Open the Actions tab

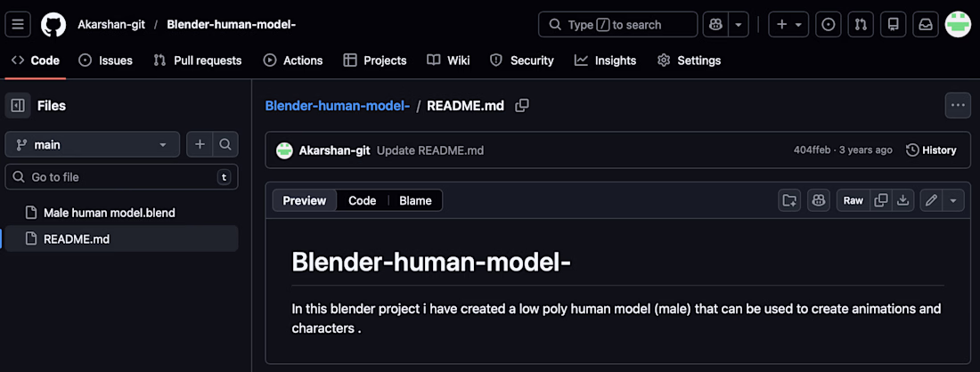[x=293, y=61]
